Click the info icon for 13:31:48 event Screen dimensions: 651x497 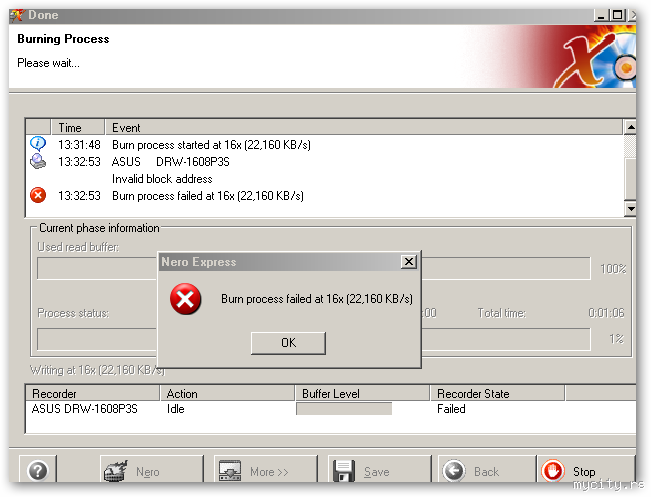pos(38,144)
